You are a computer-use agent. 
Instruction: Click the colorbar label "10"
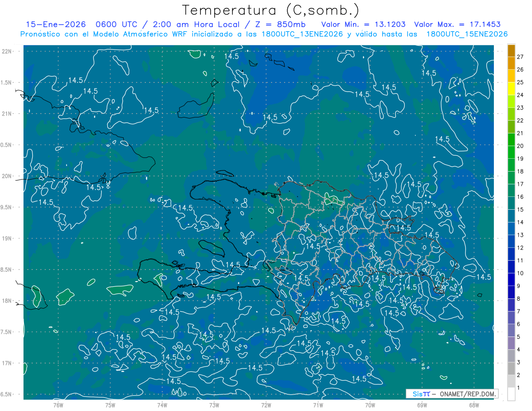tap(520, 273)
